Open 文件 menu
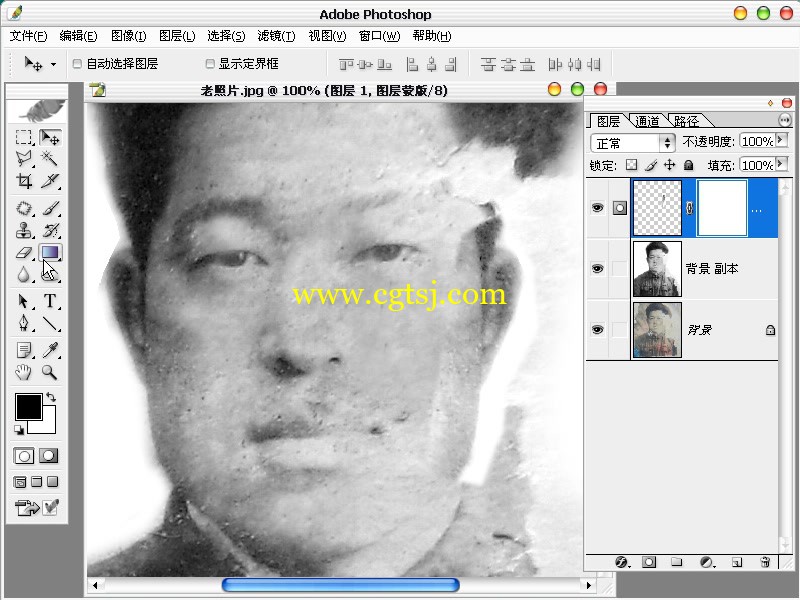 click(29, 36)
